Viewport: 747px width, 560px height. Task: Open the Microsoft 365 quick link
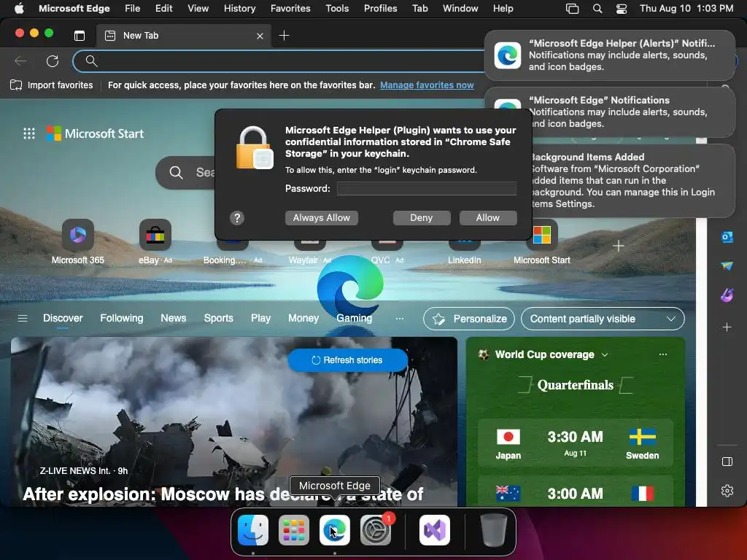tap(77, 242)
